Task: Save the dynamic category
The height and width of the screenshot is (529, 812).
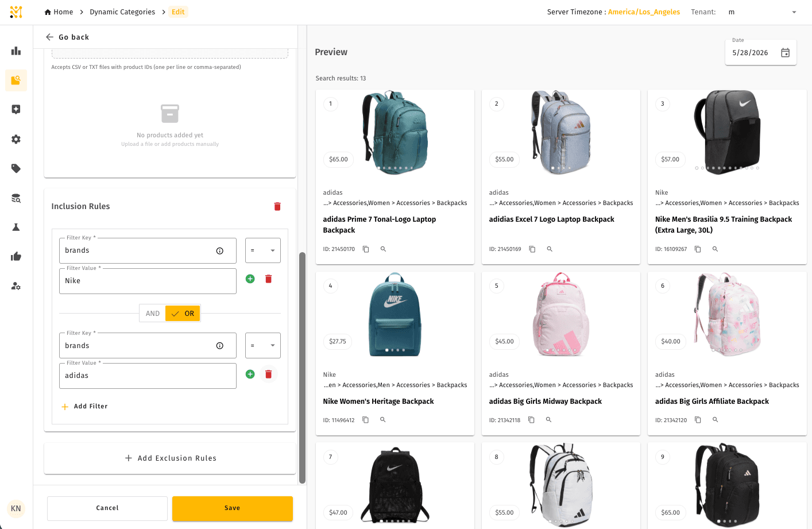Action: (233, 508)
